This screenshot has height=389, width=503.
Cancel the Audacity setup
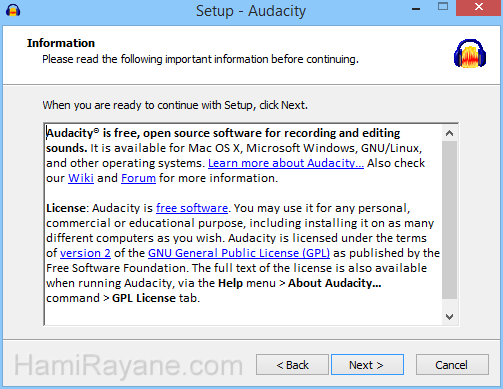pos(452,365)
